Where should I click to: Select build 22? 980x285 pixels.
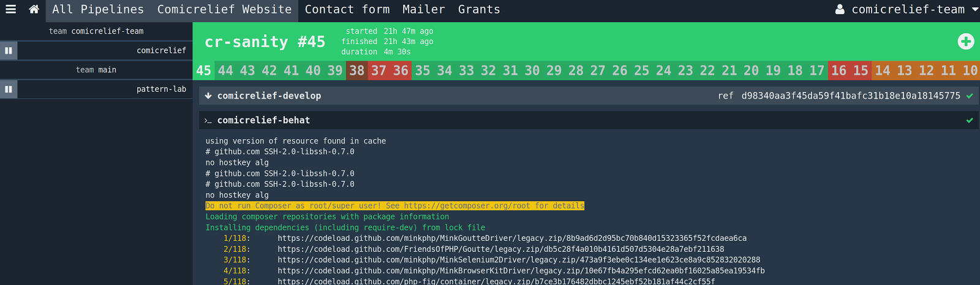[x=707, y=70]
